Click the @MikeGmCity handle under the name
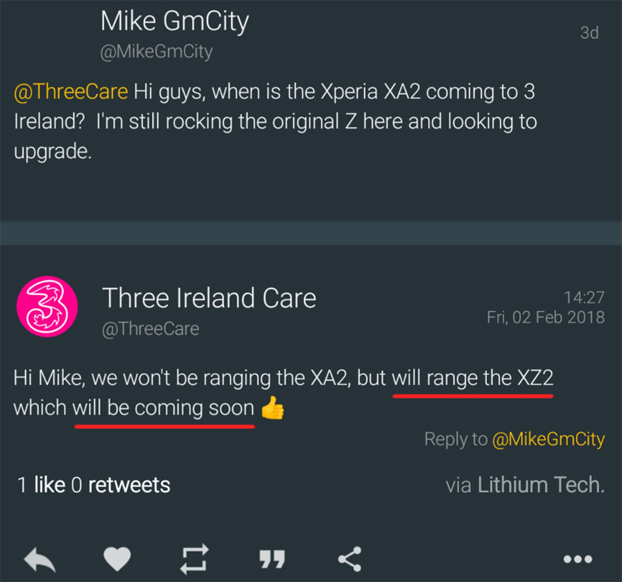The image size is (622, 582). point(157,51)
